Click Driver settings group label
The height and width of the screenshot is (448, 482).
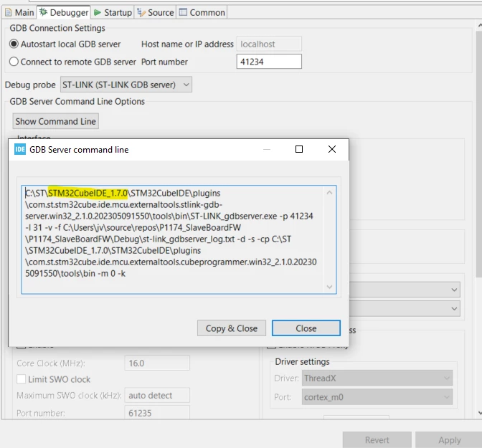[302, 362]
